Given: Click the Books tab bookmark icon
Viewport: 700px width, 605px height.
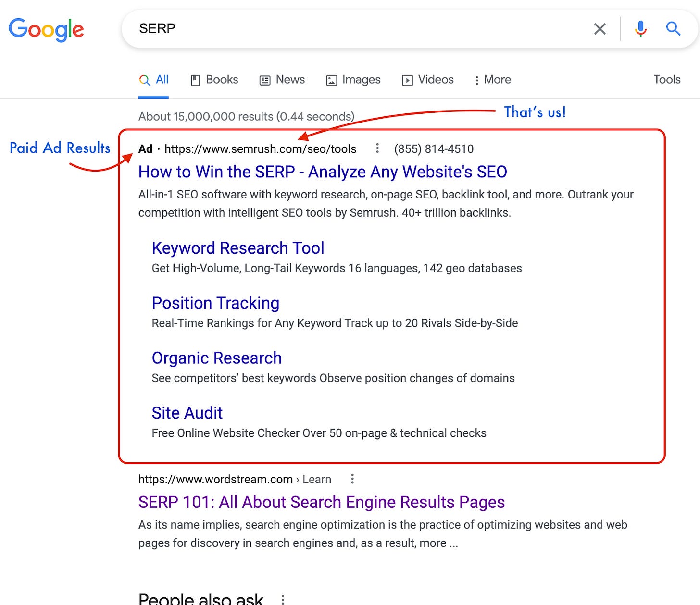Looking at the screenshot, I should (x=195, y=80).
